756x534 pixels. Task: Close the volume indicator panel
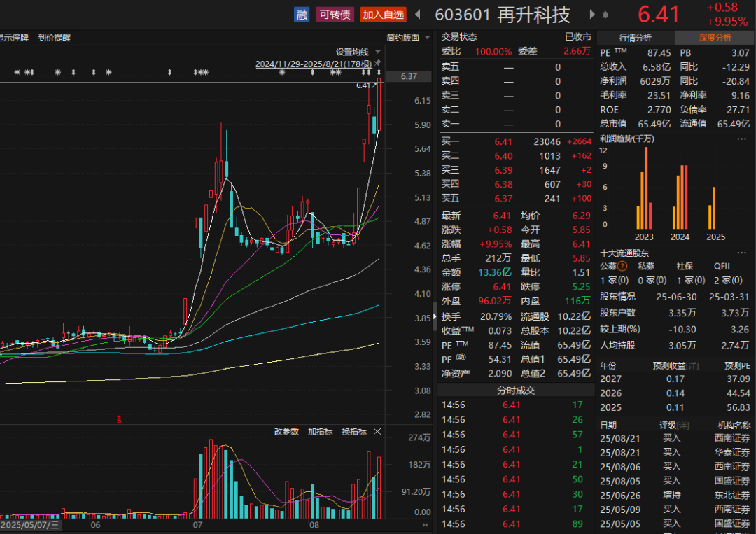pyautogui.click(x=378, y=431)
